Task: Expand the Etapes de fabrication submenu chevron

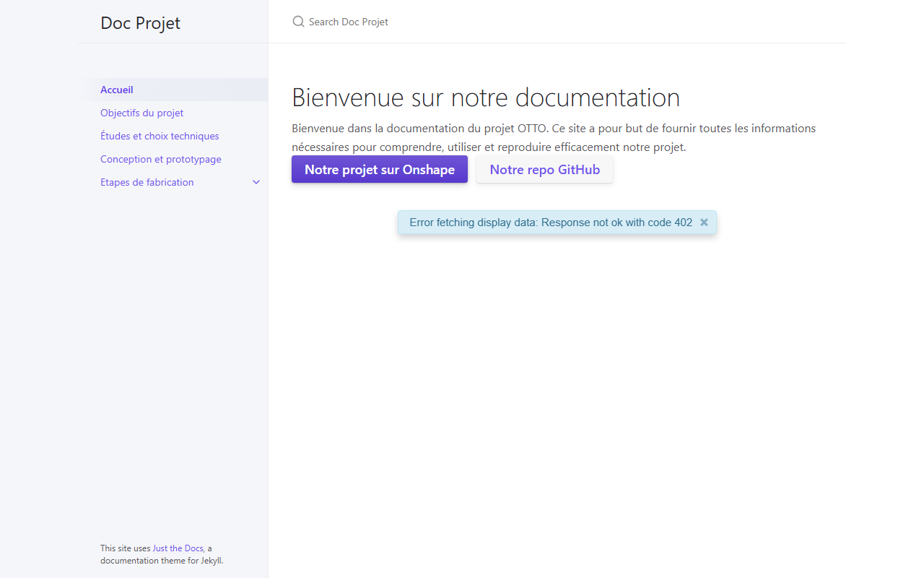Action: click(256, 182)
